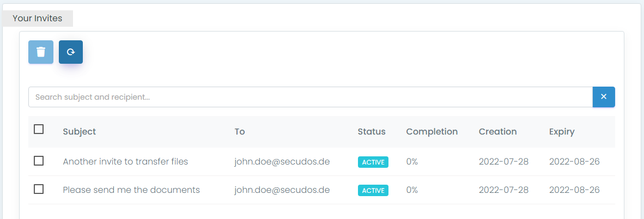Sort by the Expiry column header
Viewport: 644px width, 219px height.
562,132
